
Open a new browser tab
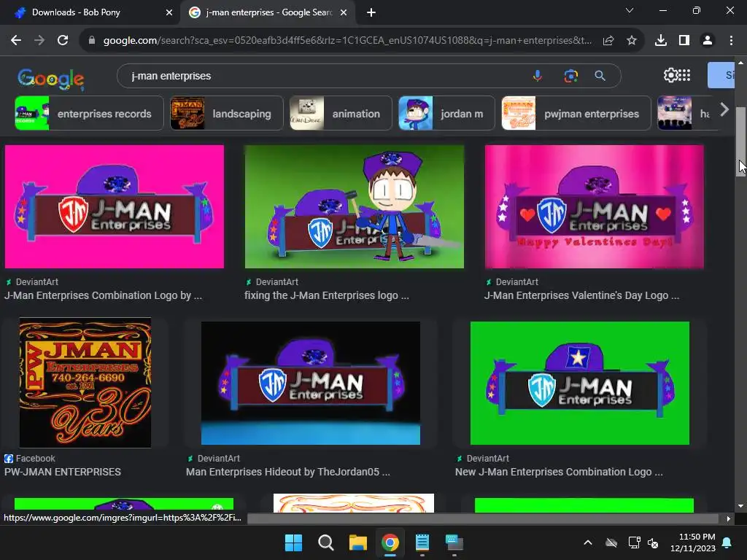[x=371, y=12]
